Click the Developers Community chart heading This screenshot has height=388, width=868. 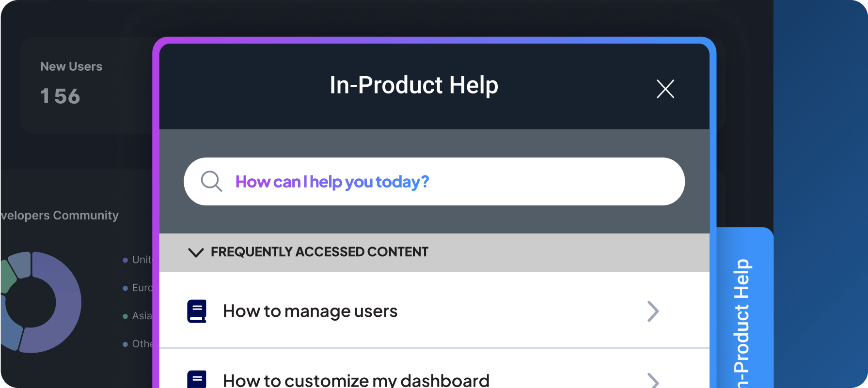(59, 215)
